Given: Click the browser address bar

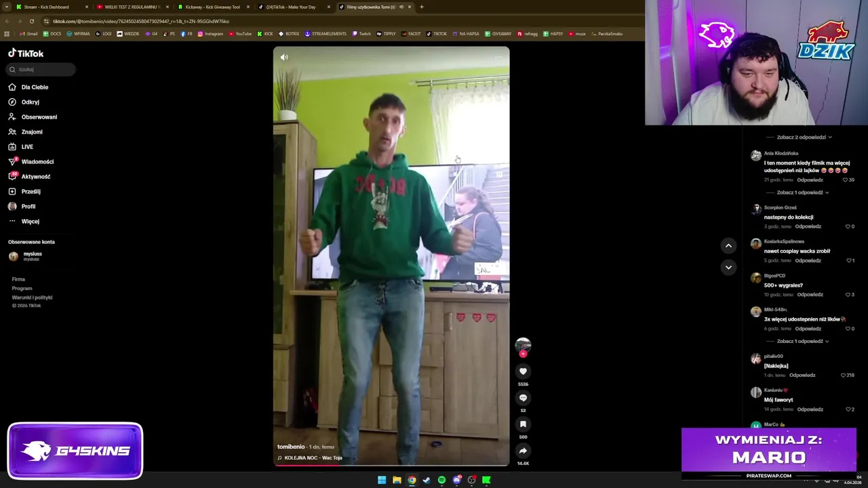Looking at the screenshot, I should click(x=339, y=21).
